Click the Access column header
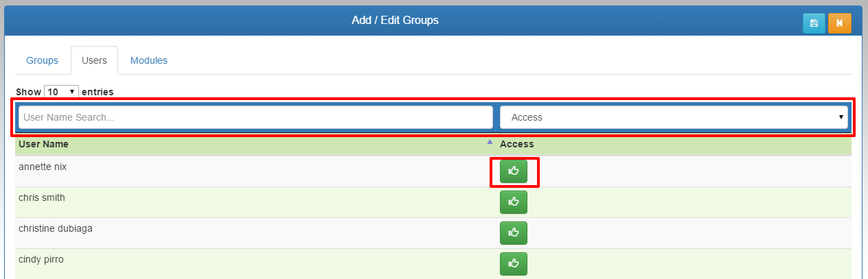 point(517,144)
